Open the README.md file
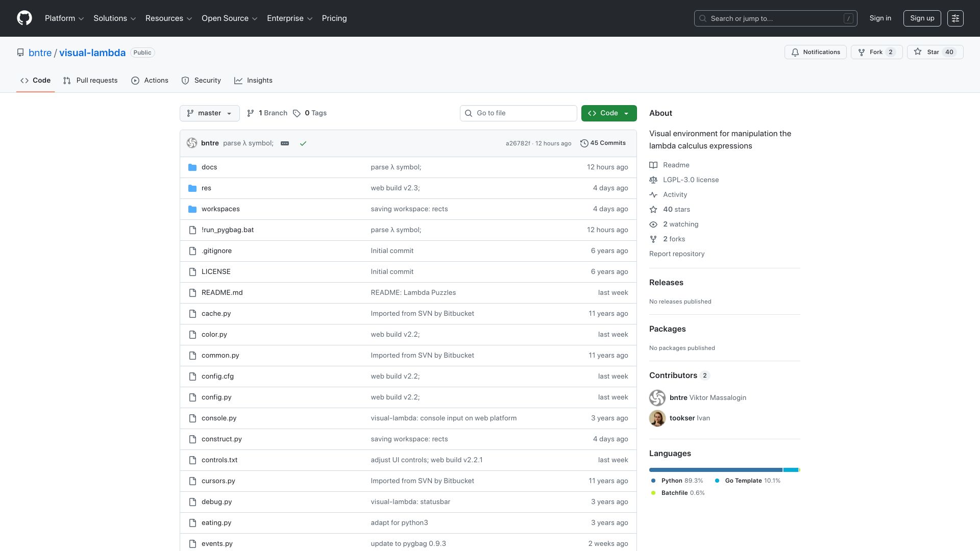980x551 pixels. pos(222,293)
